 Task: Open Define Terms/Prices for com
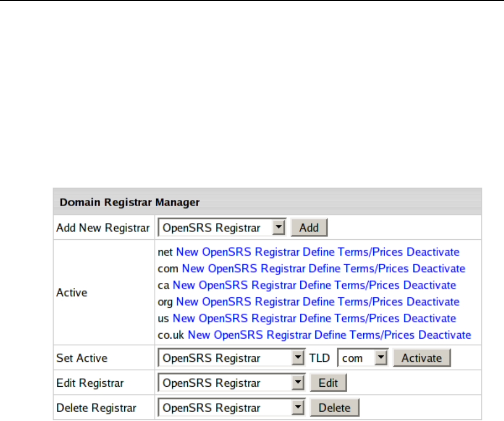[359, 269]
